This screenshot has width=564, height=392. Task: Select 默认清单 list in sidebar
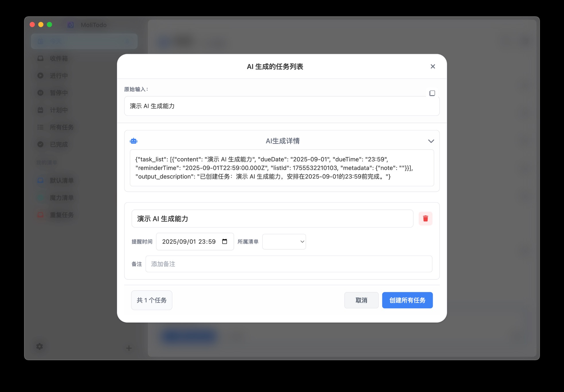point(84,181)
